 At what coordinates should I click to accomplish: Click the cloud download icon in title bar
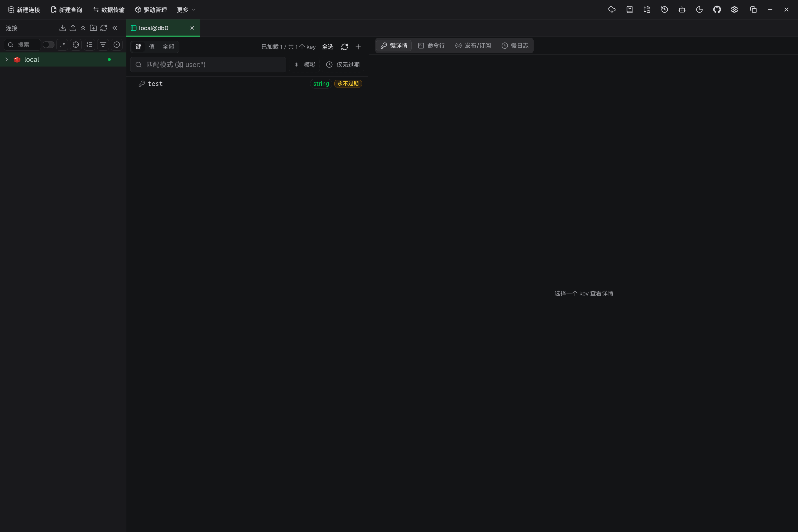point(612,10)
